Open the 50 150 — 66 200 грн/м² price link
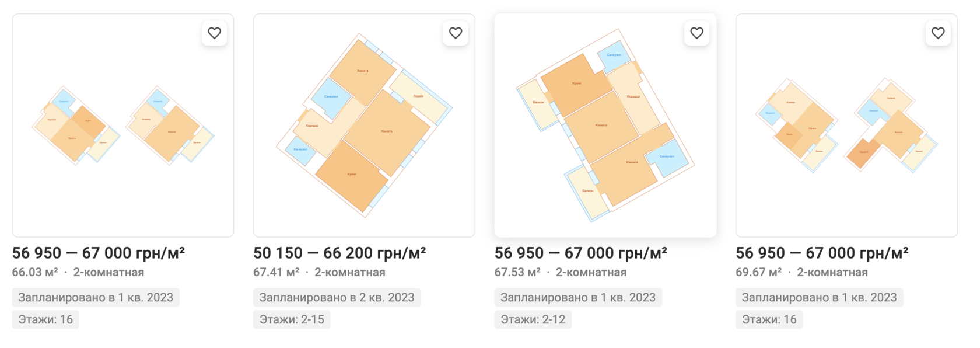Image resolution: width=980 pixels, height=348 pixels. (339, 253)
